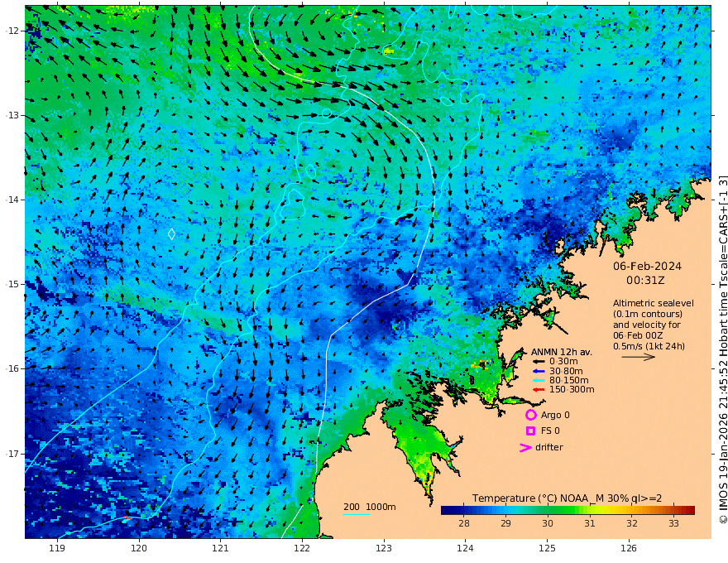
Task: Click the 'Altimetric sealevel' text line
Action: [x=654, y=303]
